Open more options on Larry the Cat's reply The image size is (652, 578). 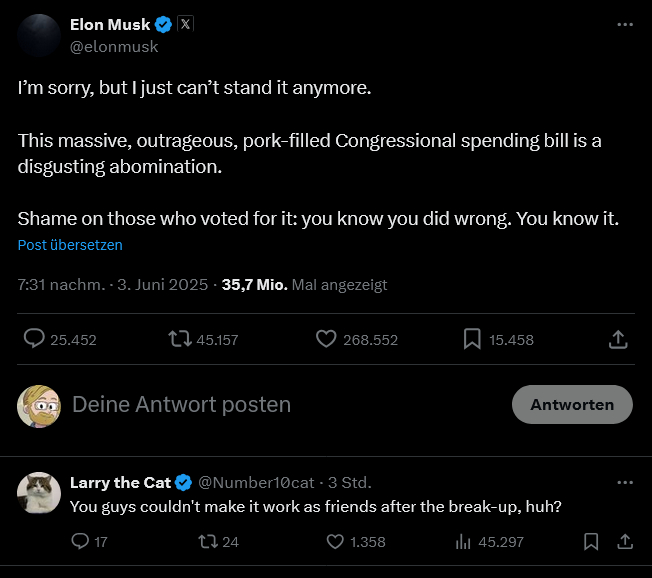tap(625, 482)
